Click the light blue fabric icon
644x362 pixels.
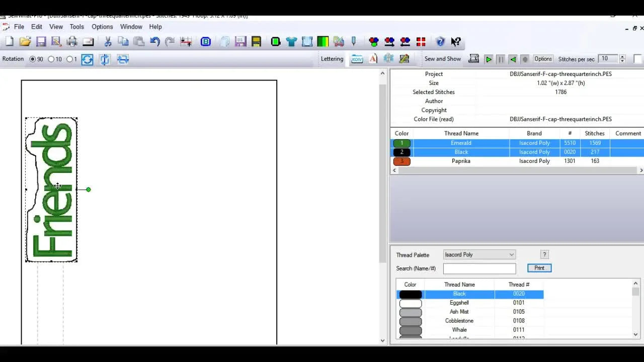tap(307, 42)
